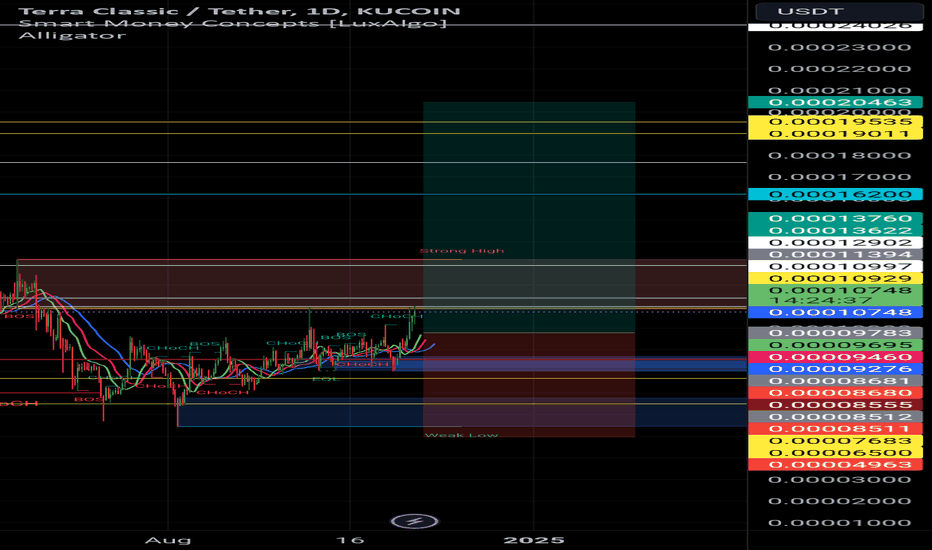This screenshot has height=550, width=932.
Task: Click the yellow 0.00010929 price label
Action: point(836,278)
